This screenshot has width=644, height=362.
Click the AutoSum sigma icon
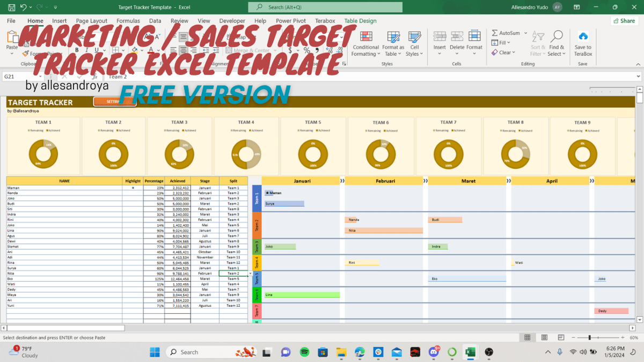coord(494,33)
